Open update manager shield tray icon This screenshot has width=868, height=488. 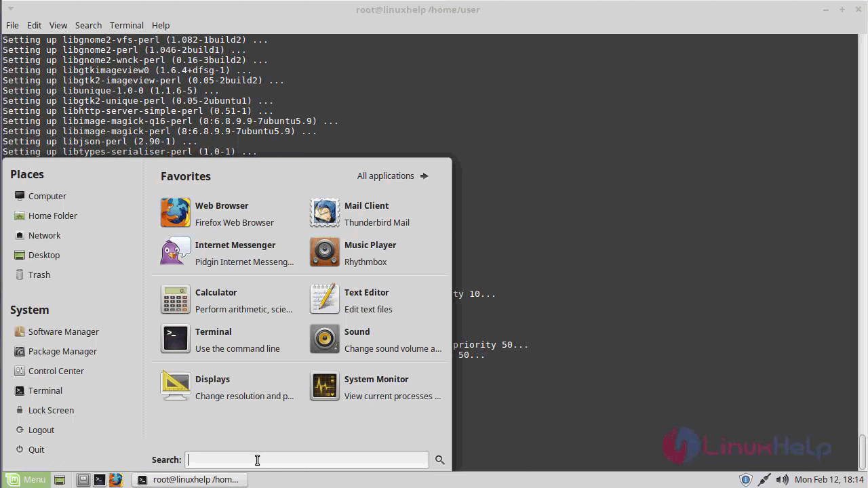pos(745,480)
